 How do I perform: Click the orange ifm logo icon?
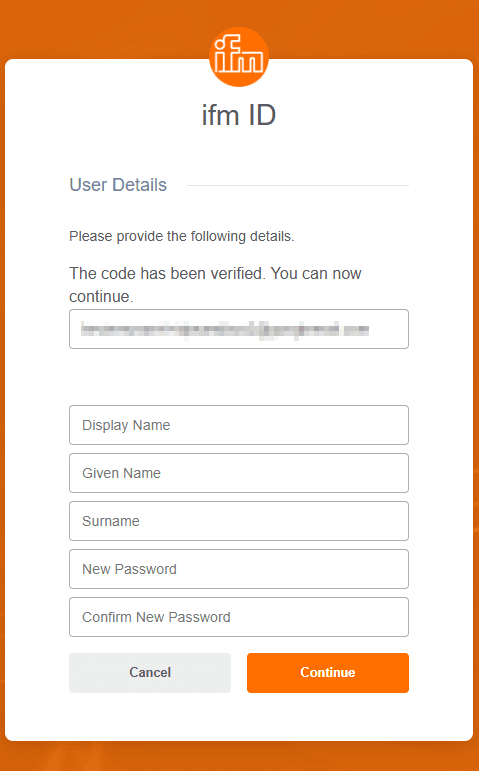[x=239, y=57]
